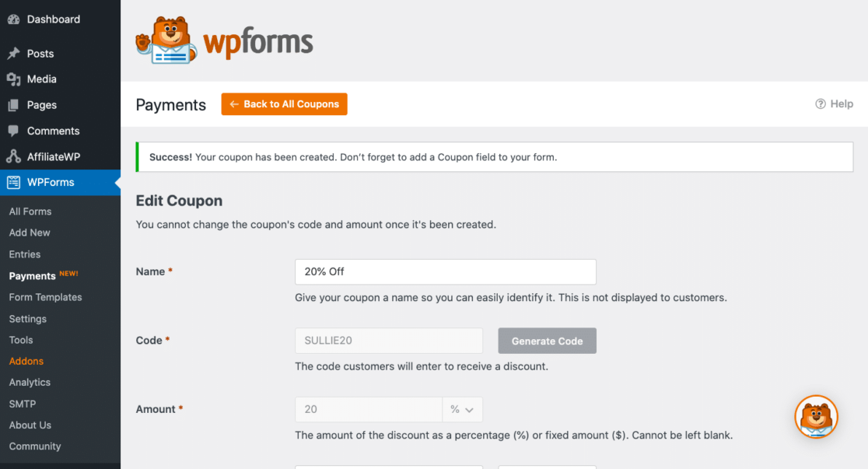Click the Pages document icon

pos(13,105)
